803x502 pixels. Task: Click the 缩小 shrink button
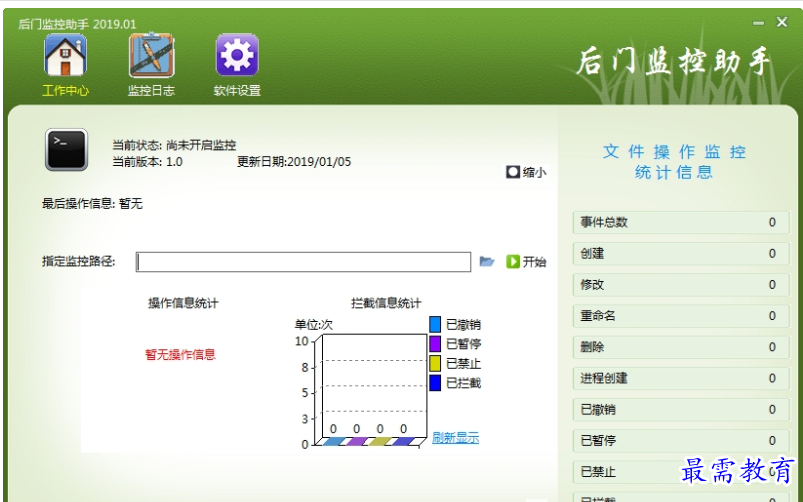point(526,172)
